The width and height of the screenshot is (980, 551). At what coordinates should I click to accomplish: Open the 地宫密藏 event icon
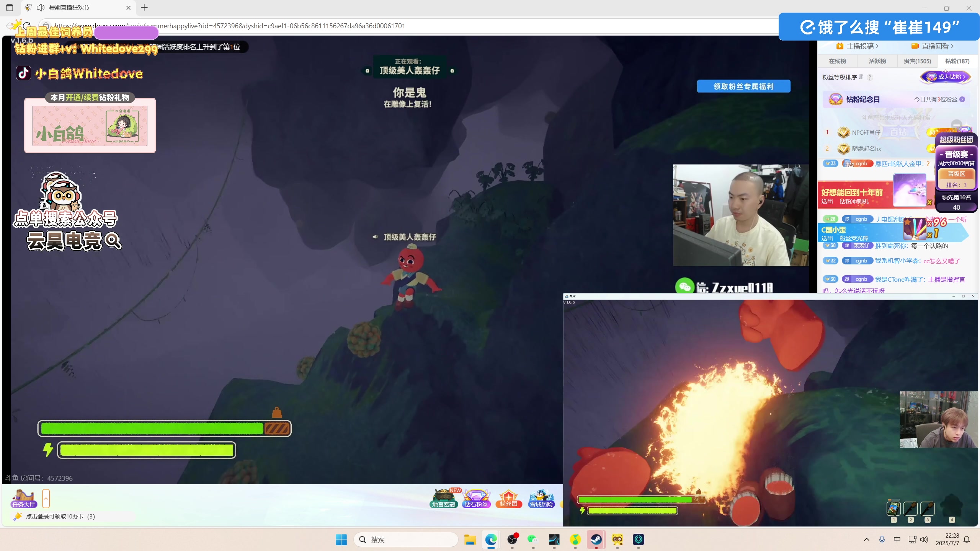[444, 498]
